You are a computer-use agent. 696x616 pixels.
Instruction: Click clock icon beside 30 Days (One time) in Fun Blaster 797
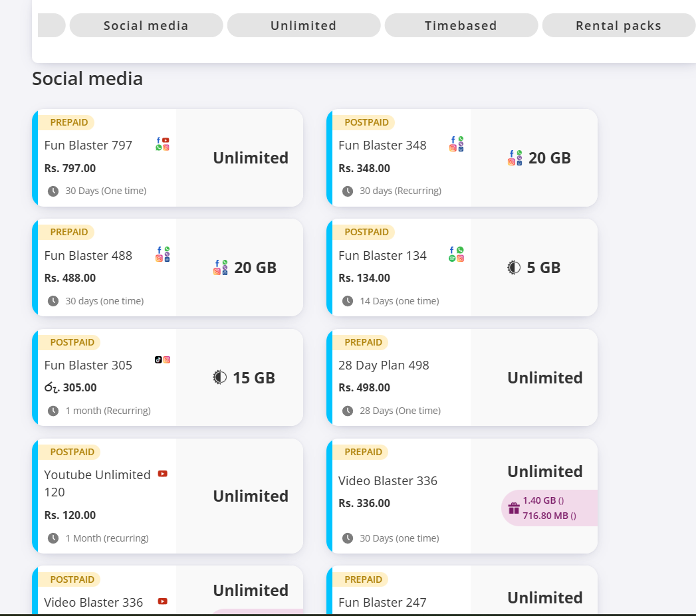click(x=53, y=191)
